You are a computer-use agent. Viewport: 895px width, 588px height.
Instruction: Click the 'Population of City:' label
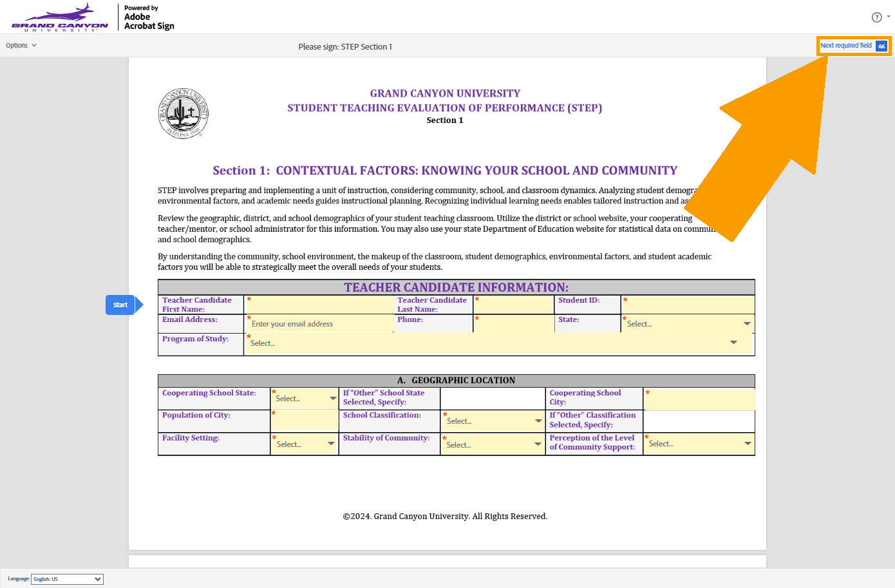(x=196, y=415)
